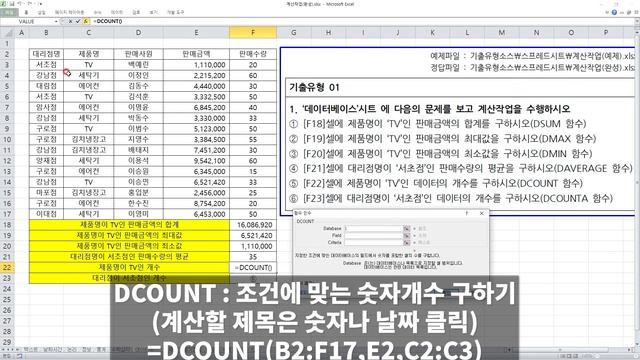Click the formula bar text =DCOUNT()
This screenshot has width=640, height=360.
[108, 21]
